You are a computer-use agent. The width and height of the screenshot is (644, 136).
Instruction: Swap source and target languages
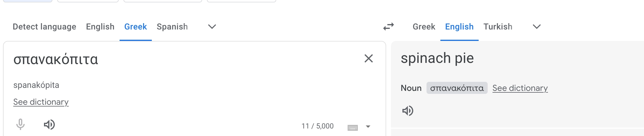389,27
